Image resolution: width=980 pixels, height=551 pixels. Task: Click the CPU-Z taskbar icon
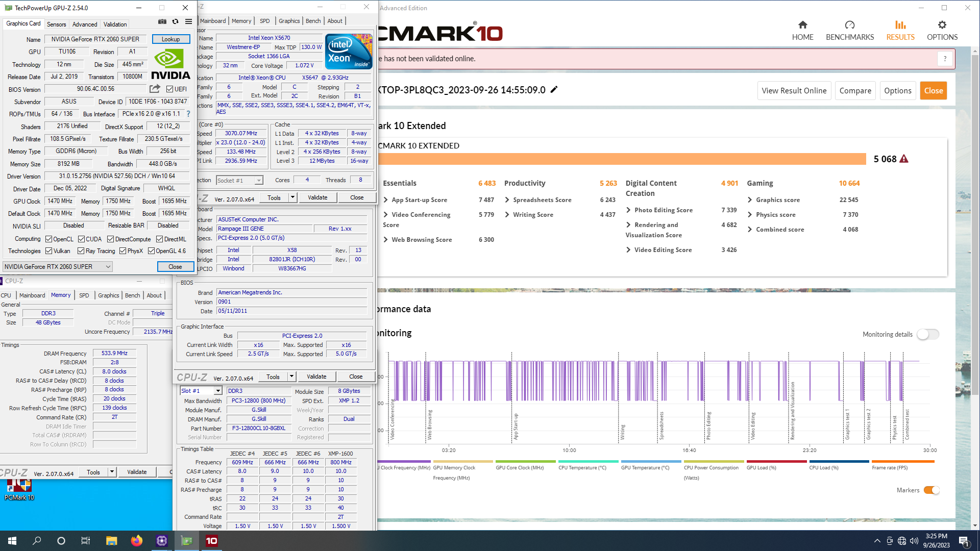point(162,541)
